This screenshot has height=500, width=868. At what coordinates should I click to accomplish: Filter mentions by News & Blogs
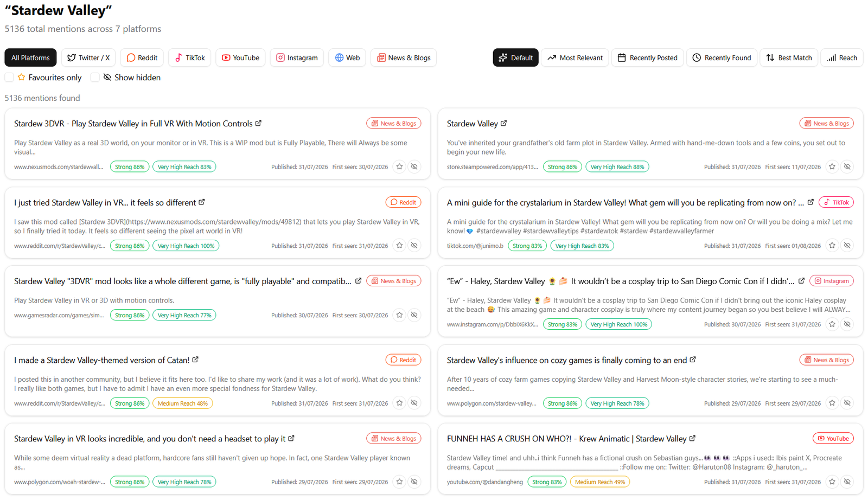[404, 57]
